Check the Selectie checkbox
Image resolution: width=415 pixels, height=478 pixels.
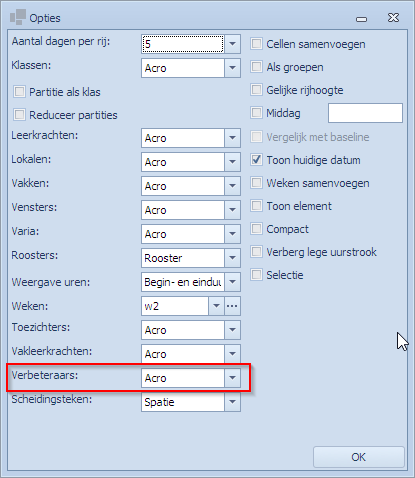pyautogui.click(x=256, y=275)
